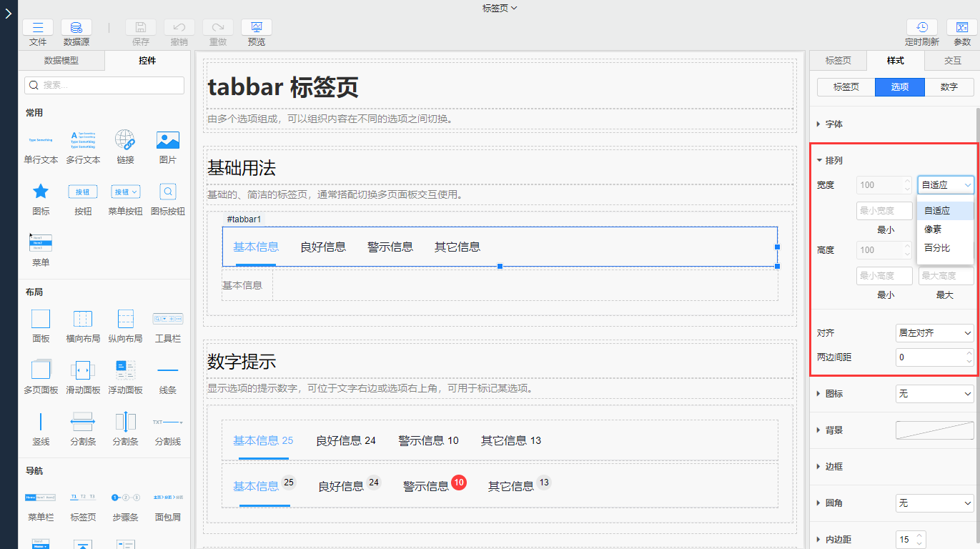Switch to the 交互 interaction tab
The width and height of the screenshot is (980, 549).
tap(952, 61)
